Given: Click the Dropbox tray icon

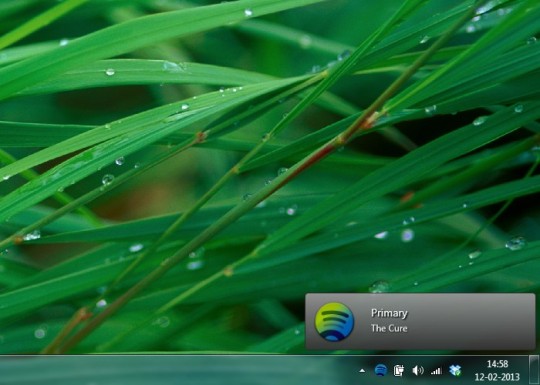Looking at the screenshot, I should [x=455, y=371].
